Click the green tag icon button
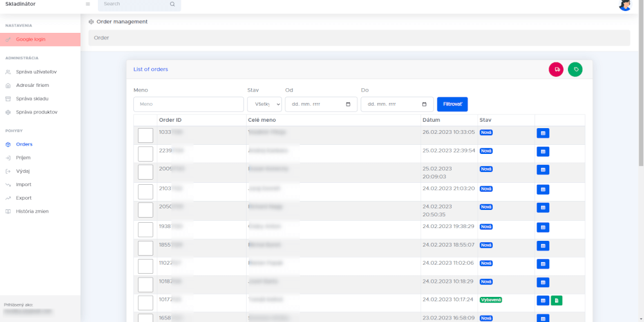The width and height of the screenshot is (644, 322). [575, 70]
